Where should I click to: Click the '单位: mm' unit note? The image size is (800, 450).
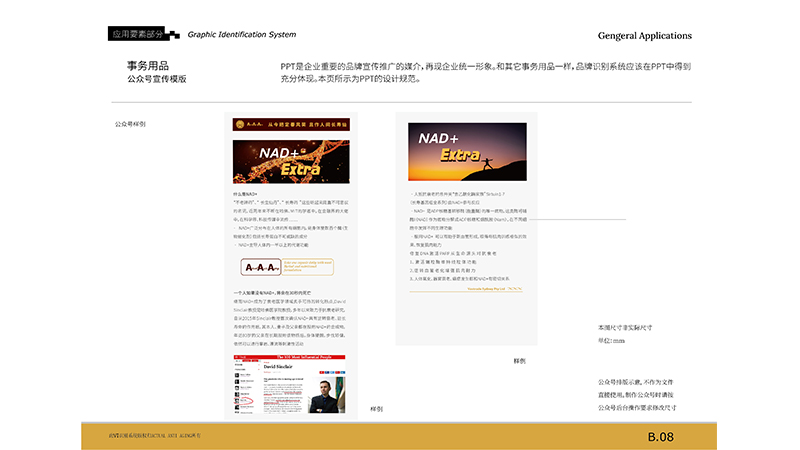tap(611, 340)
